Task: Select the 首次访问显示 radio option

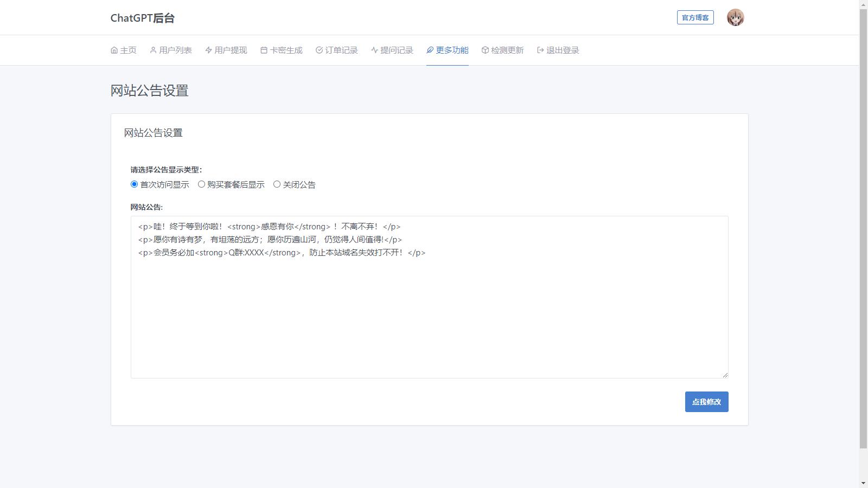Action: pyautogui.click(x=134, y=184)
